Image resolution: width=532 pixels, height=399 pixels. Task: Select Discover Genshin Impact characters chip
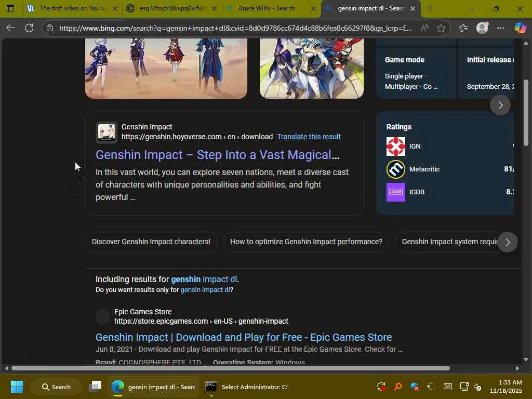151,242
